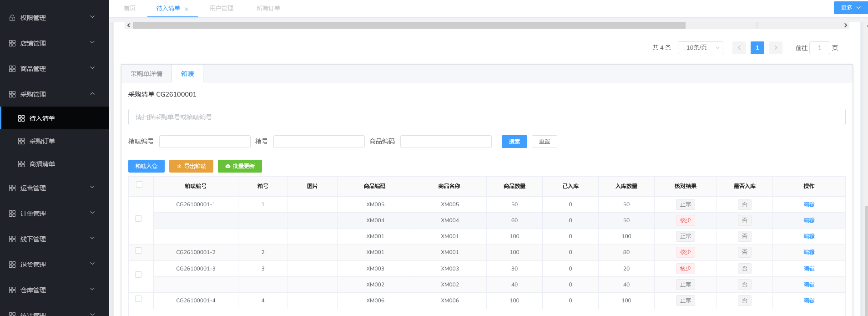Image resolution: width=868 pixels, height=316 pixels.
Task: Switch to the 所有订单 tab
Action: click(x=268, y=8)
